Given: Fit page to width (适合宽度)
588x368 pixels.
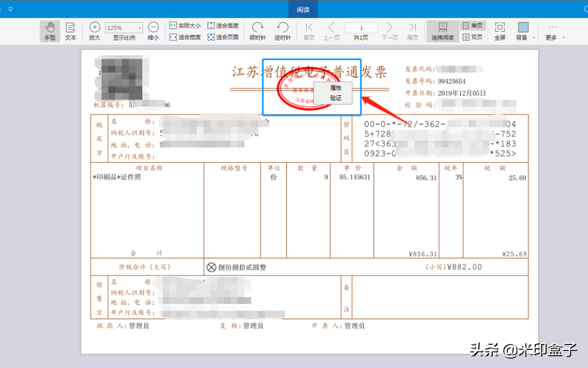Looking at the screenshot, I should tap(185, 37).
